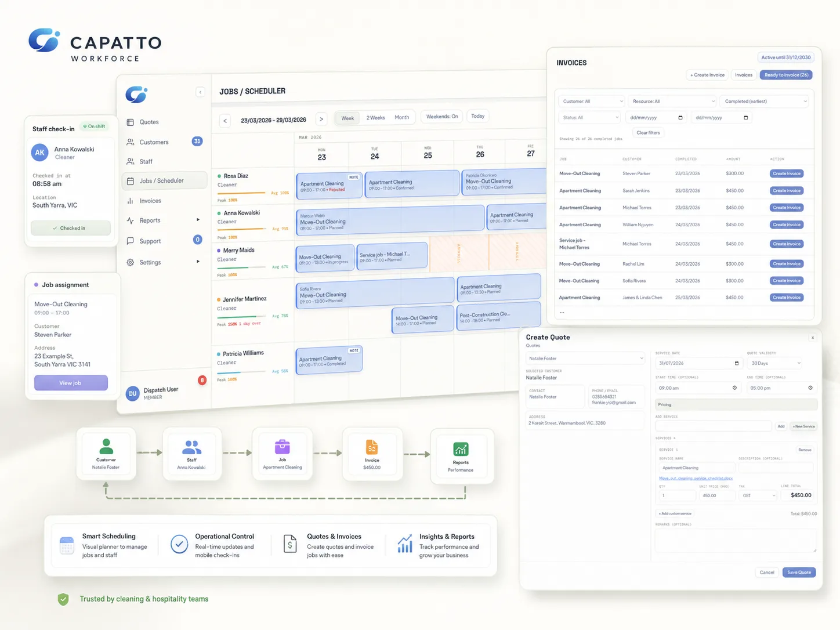Viewport: 840px width, 630px height.
Task: Open the Invoices tab in Invoices panel
Action: pyautogui.click(x=744, y=75)
